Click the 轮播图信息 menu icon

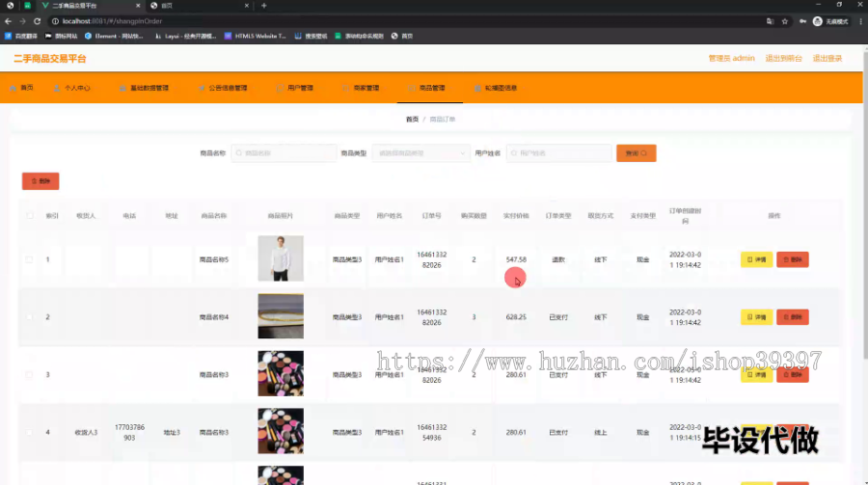477,88
